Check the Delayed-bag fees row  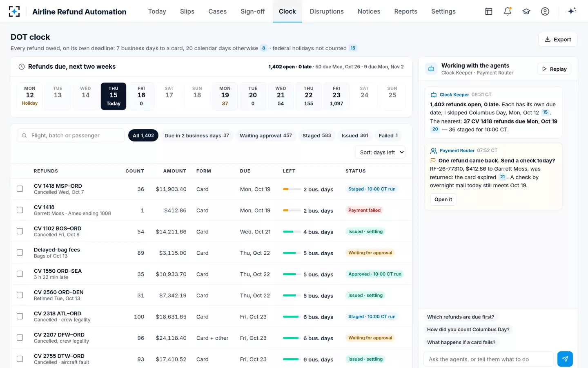click(x=20, y=253)
